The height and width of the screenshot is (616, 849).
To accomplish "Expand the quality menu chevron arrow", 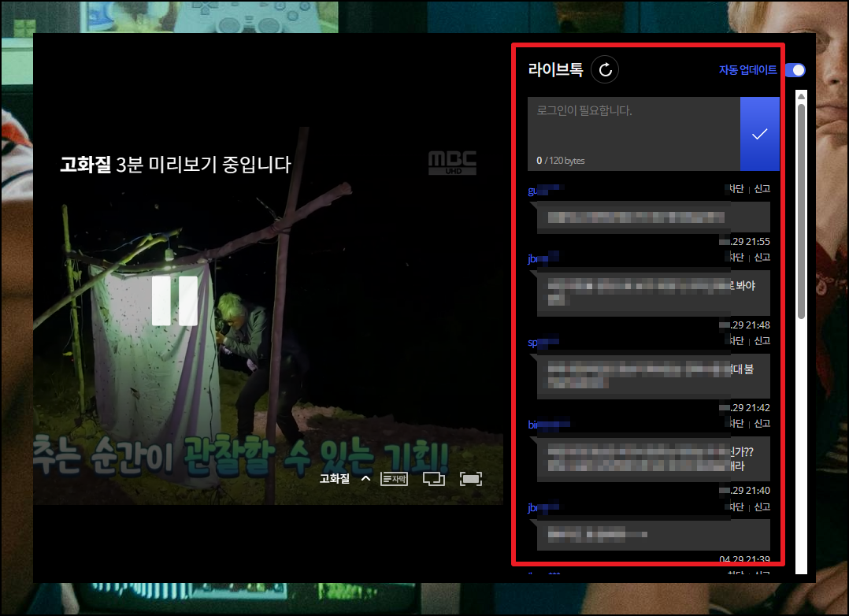I will tap(366, 478).
